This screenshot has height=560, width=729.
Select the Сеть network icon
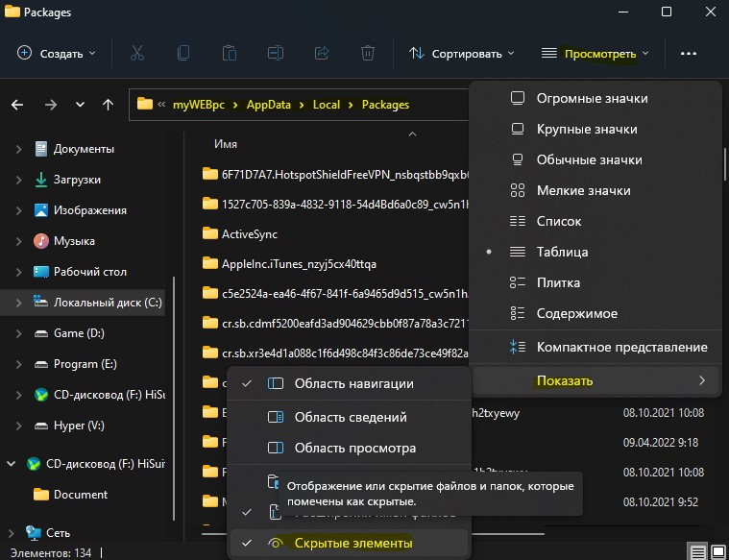34,532
